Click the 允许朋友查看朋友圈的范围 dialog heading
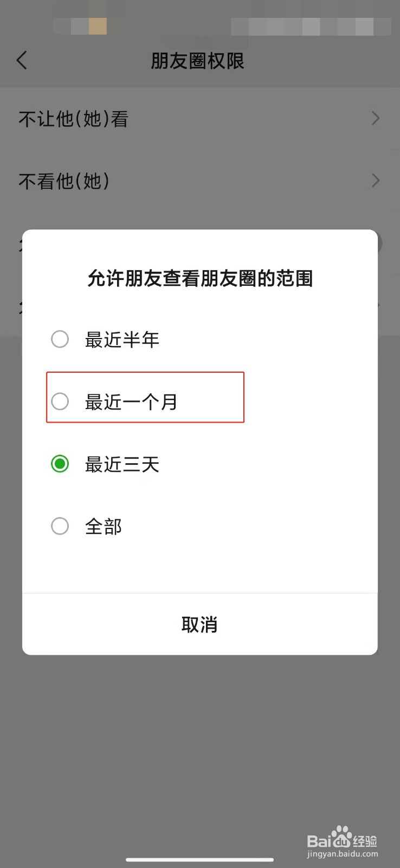 click(200, 278)
